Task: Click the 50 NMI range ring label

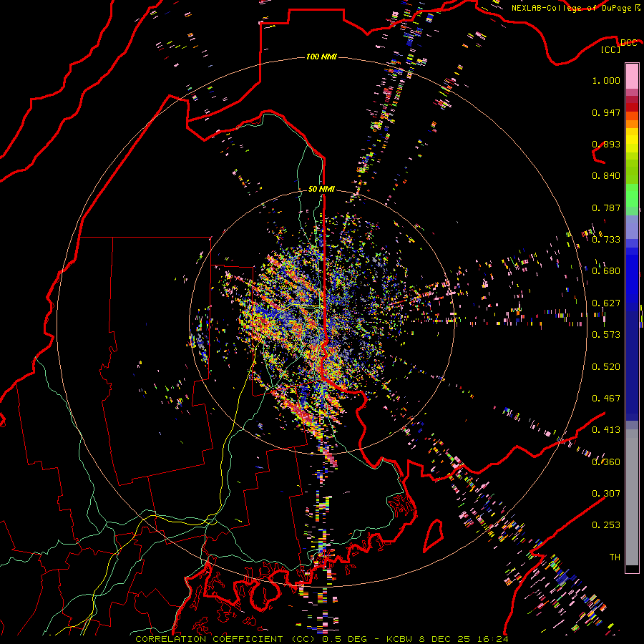Action: [321, 189]
